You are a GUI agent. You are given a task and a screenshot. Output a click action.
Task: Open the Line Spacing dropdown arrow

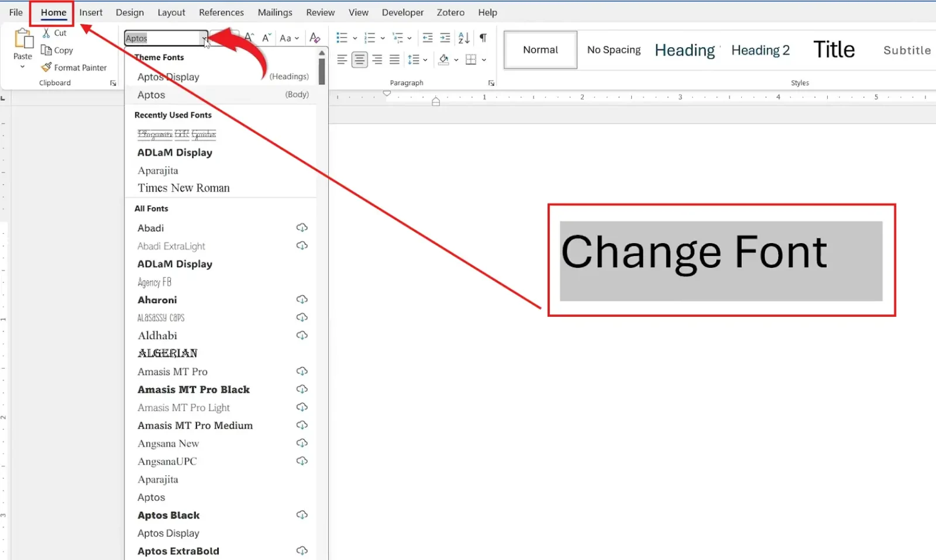[425, 60]
